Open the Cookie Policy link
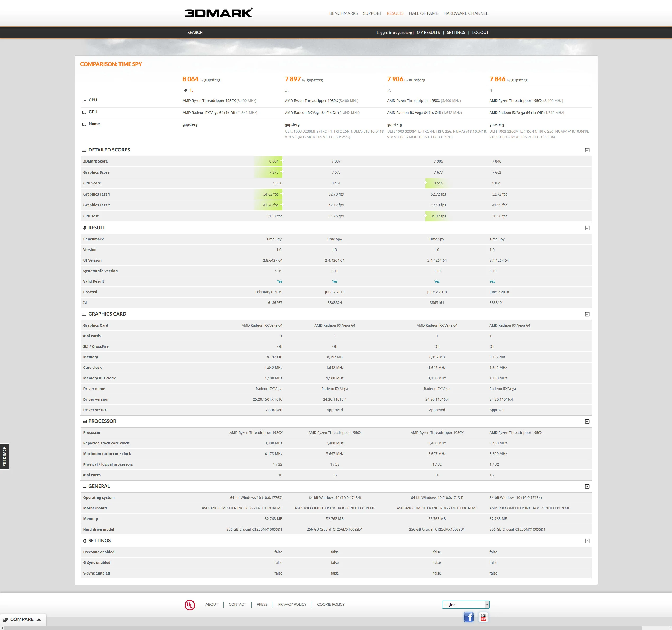The image size is (672, 630). pos(331,604)
